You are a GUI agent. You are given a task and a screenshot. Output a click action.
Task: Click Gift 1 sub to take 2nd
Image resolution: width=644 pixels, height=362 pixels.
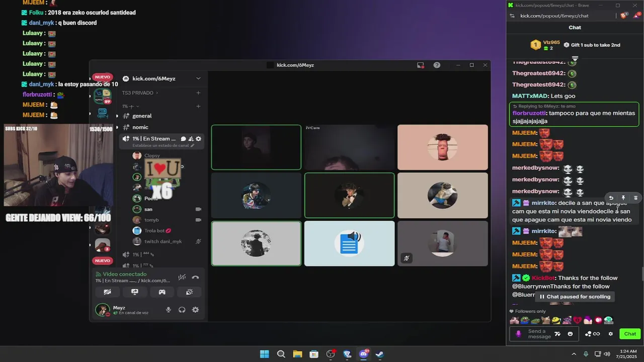click(592, 45)
